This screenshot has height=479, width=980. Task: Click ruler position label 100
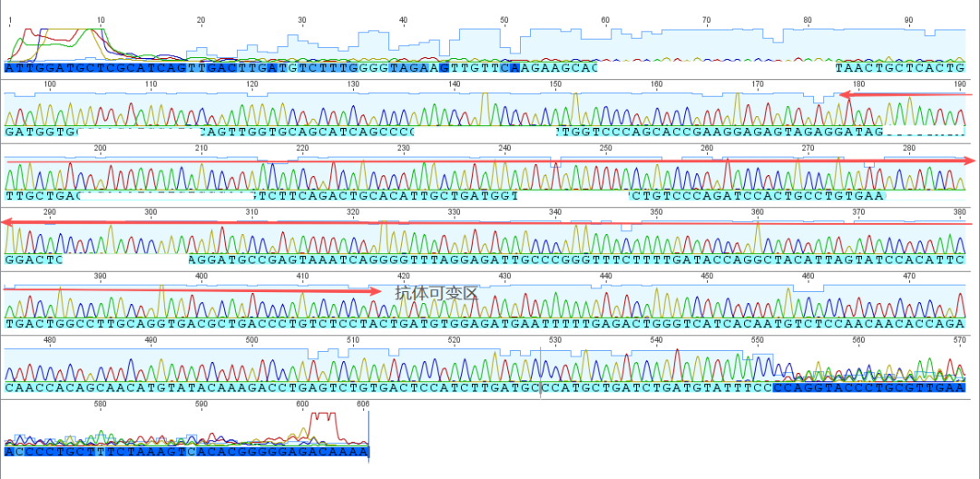tap(50, 84)
